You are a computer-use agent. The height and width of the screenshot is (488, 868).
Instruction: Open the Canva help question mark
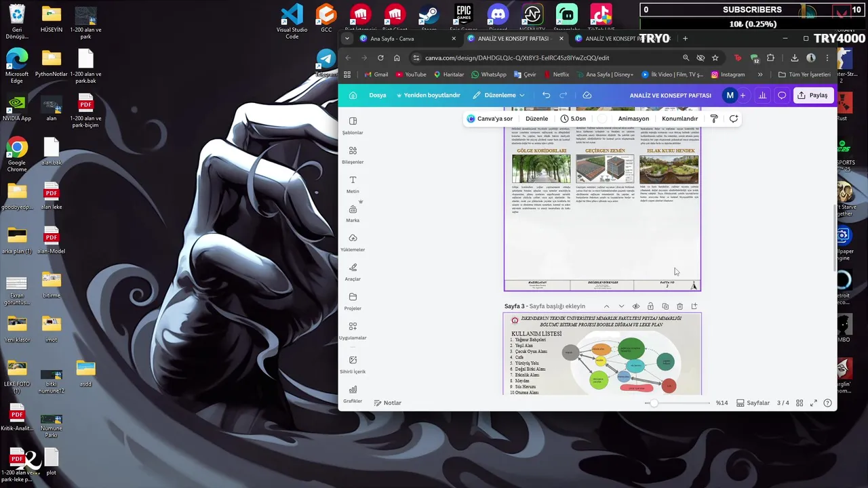(x=827, y=403)
